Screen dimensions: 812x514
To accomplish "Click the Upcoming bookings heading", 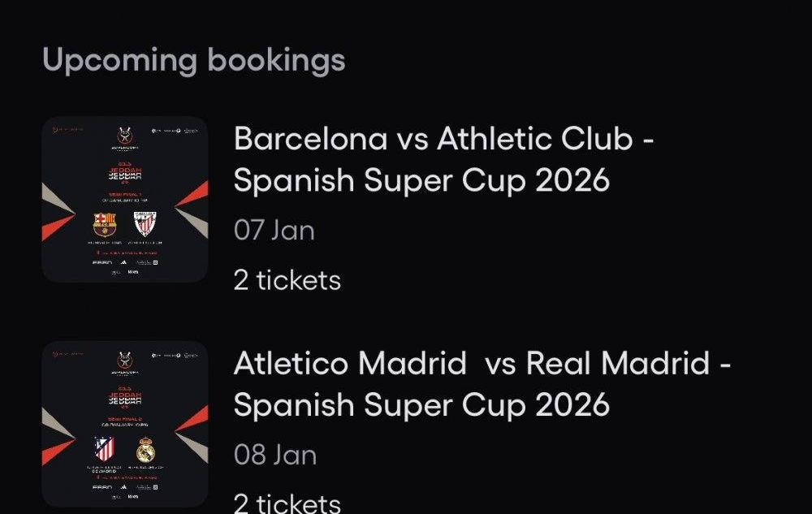I will tap(193, 60).
